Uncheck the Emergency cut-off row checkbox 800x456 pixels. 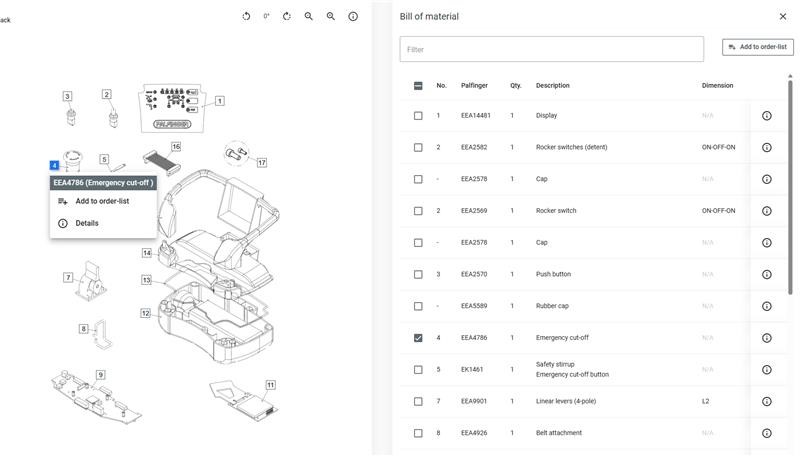click(x=418, y=338)
